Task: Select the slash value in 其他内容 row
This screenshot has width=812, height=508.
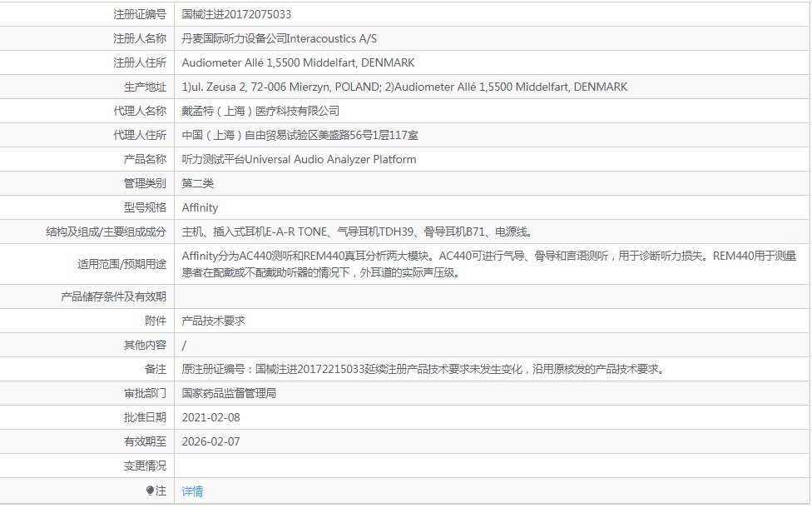Action: 184,346
